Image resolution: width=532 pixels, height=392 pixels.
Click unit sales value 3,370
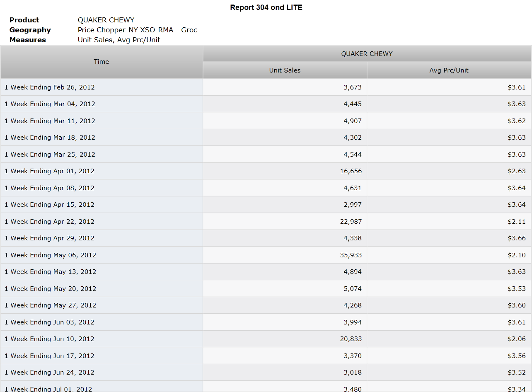tap(353, 356)
